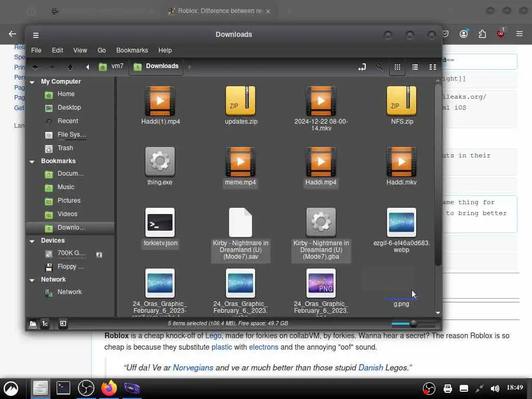
Task: Switch to list view
Action: pos(415,67)
